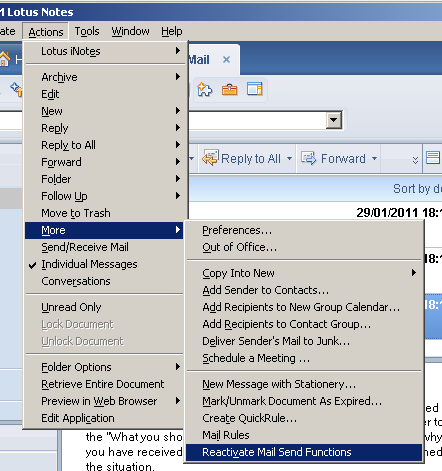This screenshot has width=442, height=471.
Task: Open the Follow Up submenu
Action: [x=104, y=196]
